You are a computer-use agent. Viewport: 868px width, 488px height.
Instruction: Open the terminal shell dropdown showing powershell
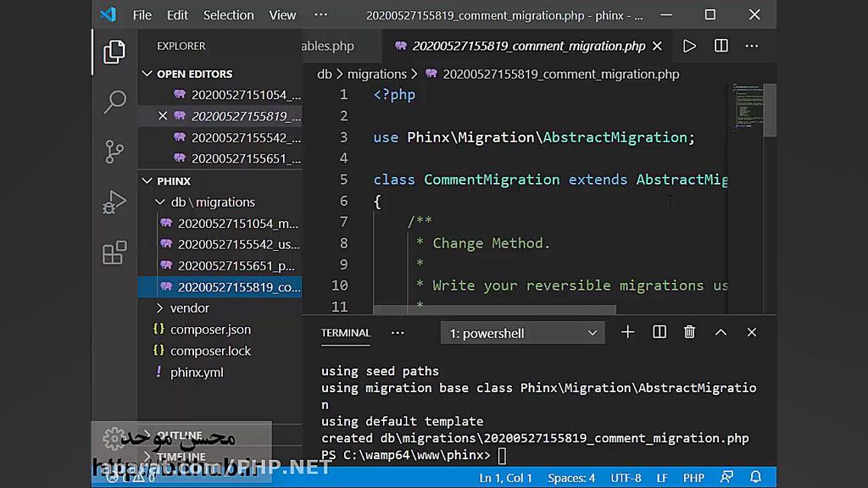521,332
